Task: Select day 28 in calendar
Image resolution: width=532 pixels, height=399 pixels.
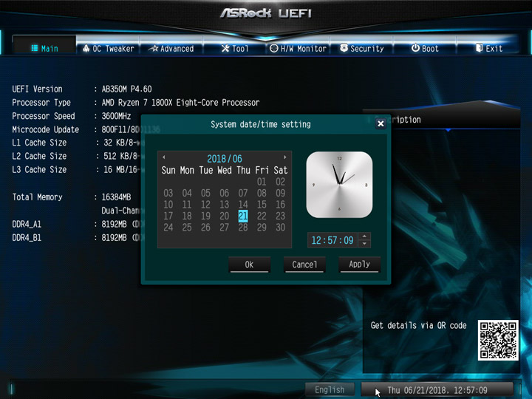Action: pyautogui.click(x=243, y=228)
